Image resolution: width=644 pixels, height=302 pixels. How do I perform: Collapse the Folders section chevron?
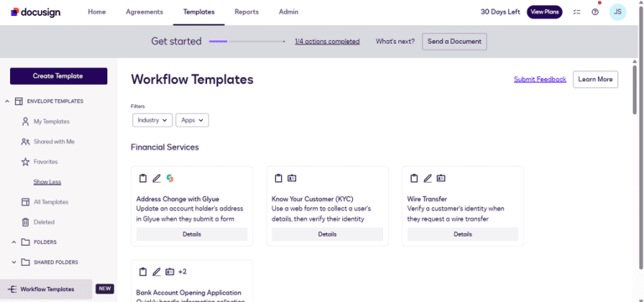point(14,242)
